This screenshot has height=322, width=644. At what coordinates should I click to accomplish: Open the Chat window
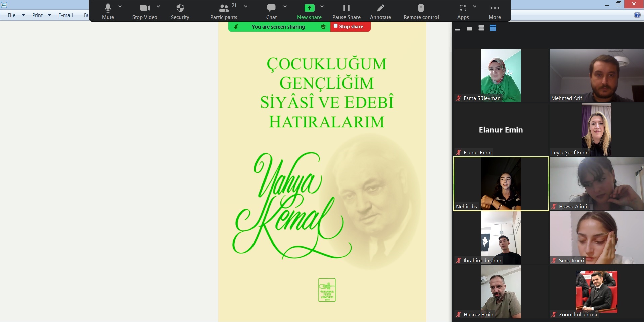271,11
